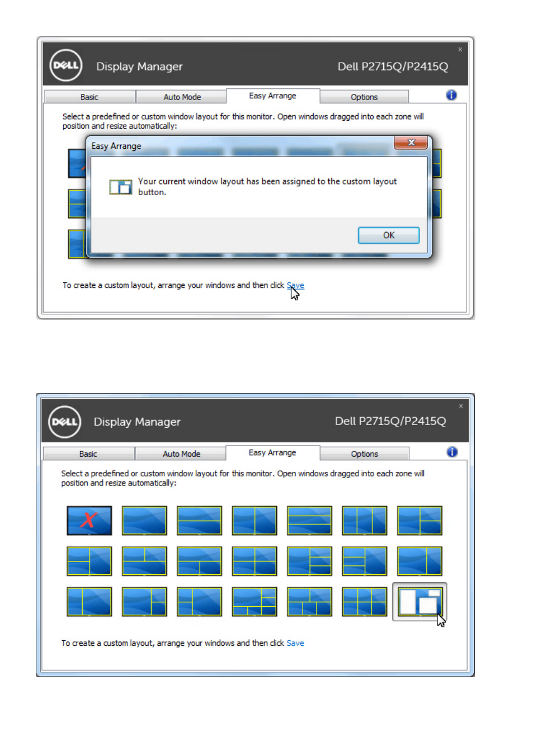Select the wide-left, narrow-right two-column layout

click(419, 561)
